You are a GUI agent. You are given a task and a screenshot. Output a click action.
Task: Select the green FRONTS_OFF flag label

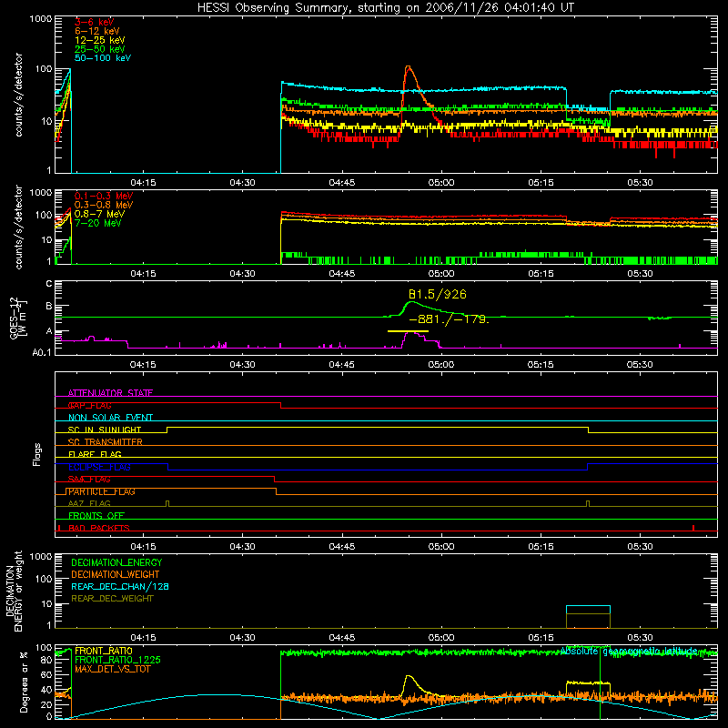tap(96, 516)
